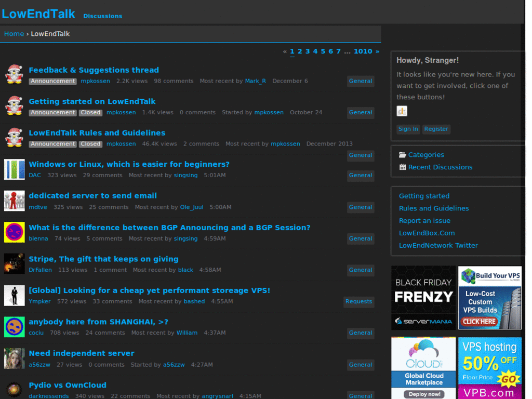Open Ole_Juul's profile link

pos(192,207)
